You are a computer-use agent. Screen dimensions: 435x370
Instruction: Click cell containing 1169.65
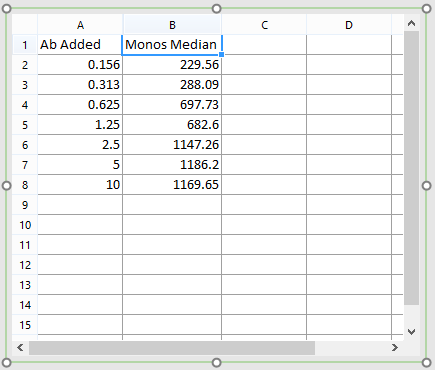(172, 185)
